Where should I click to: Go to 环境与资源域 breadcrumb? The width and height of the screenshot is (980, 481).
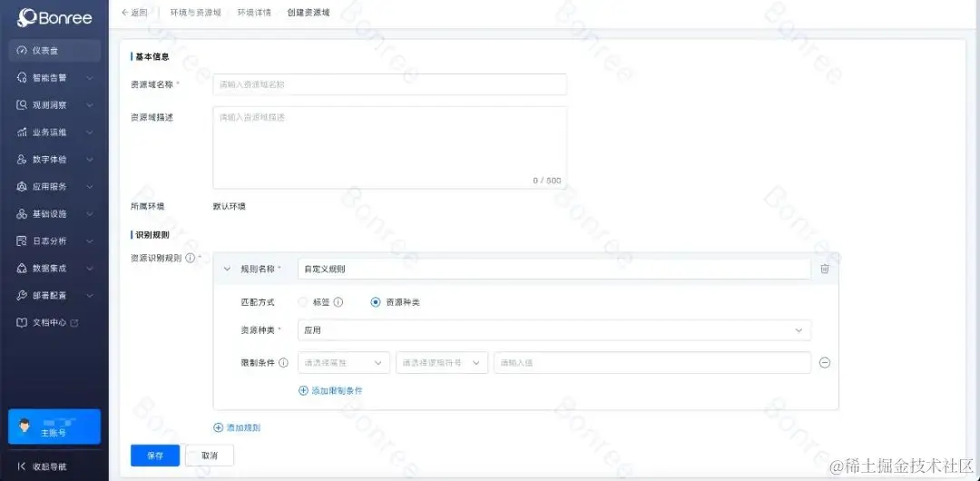(196, 13)
